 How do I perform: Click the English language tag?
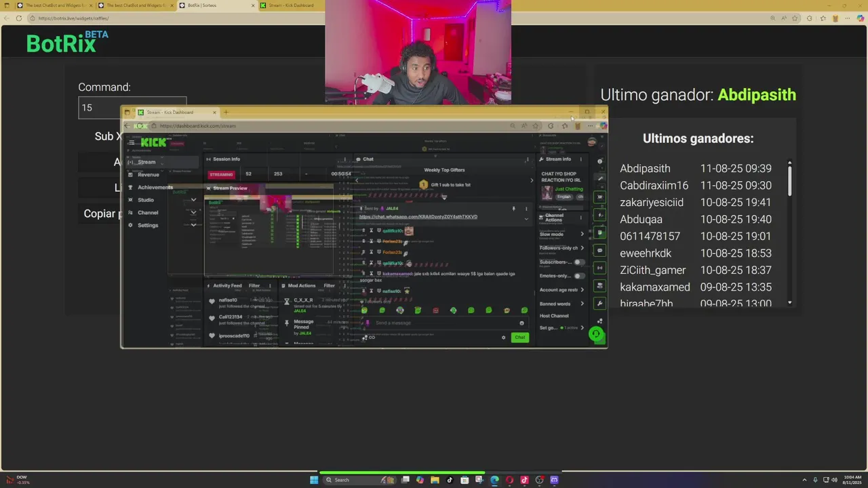(x=564, y=197)
